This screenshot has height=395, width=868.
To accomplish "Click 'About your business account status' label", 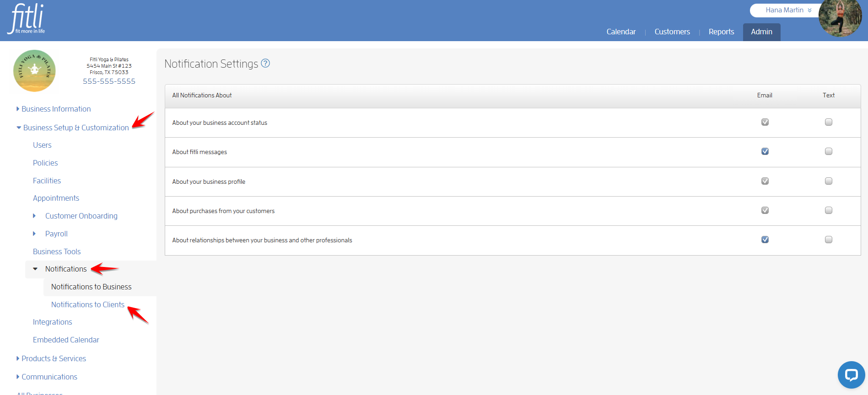I will click(x=220, y=123).
